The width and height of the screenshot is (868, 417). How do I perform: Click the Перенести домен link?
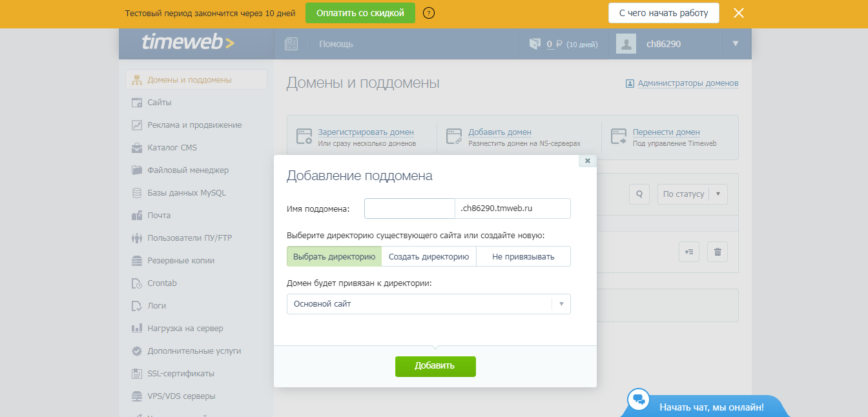pyautogui.click(x=666, y=132)
